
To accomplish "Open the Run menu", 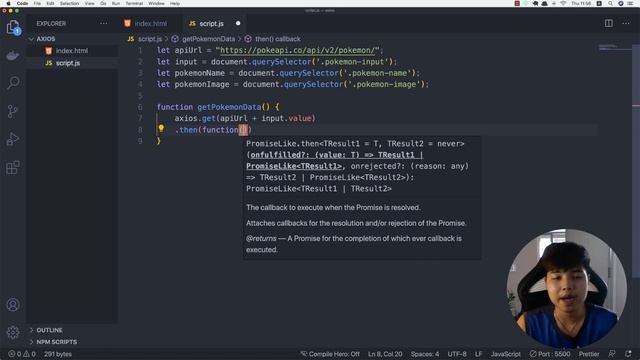I will [116, 3].
